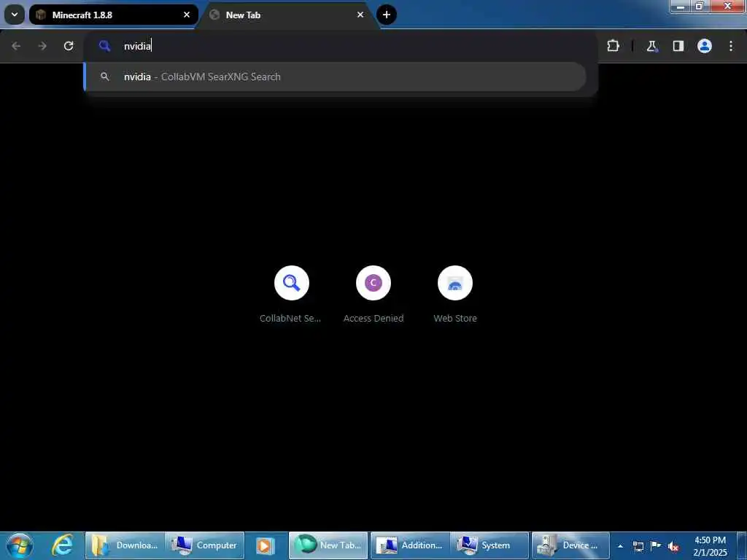Close the New Tab tab
Image resolution: width=747 pixels, height=560 pixels.
coord(360,15)
